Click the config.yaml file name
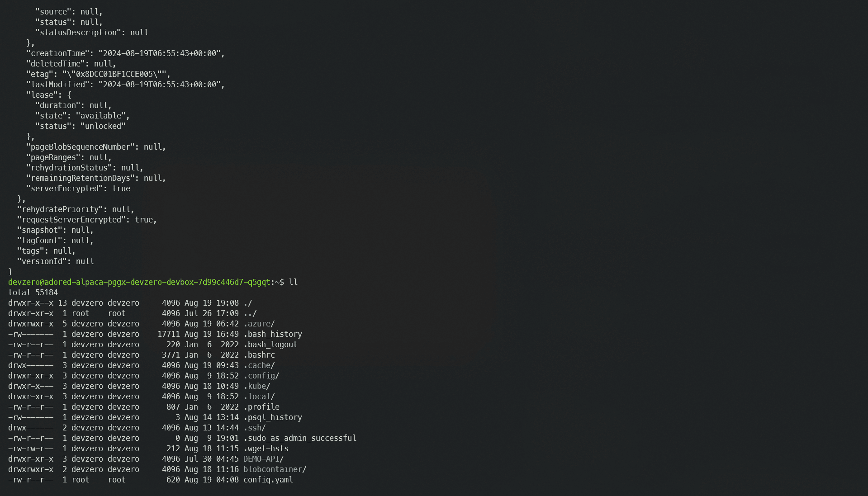The height and width of the screenshot is (496, 868). click(268, 480)
